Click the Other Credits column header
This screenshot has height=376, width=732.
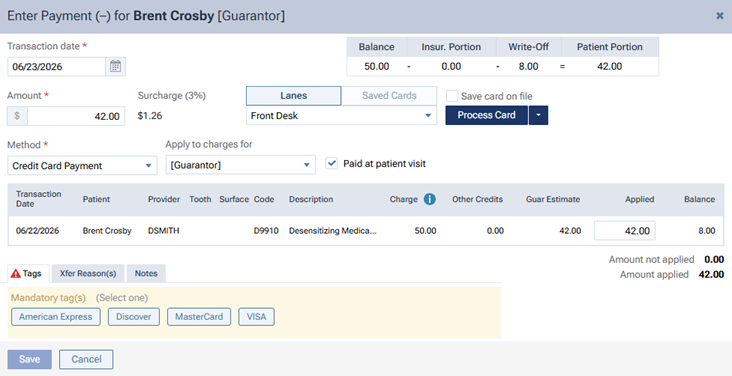[477, 199]
